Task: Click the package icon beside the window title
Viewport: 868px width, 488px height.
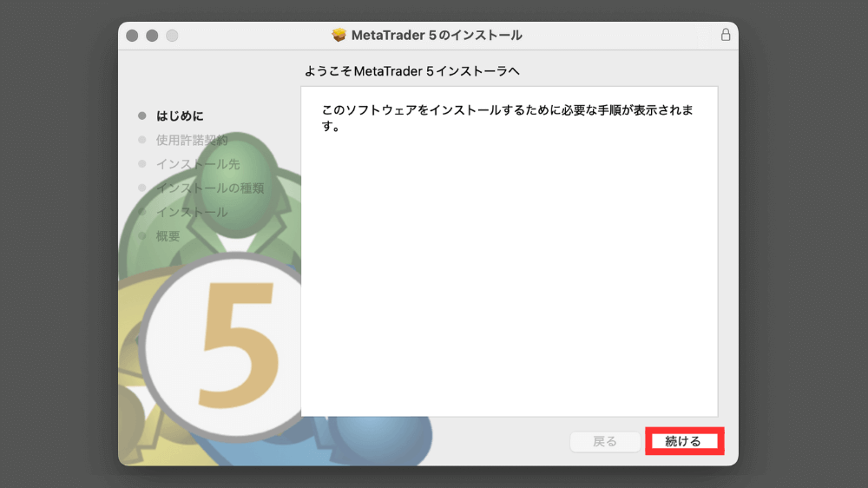Action: pos(339,35)
